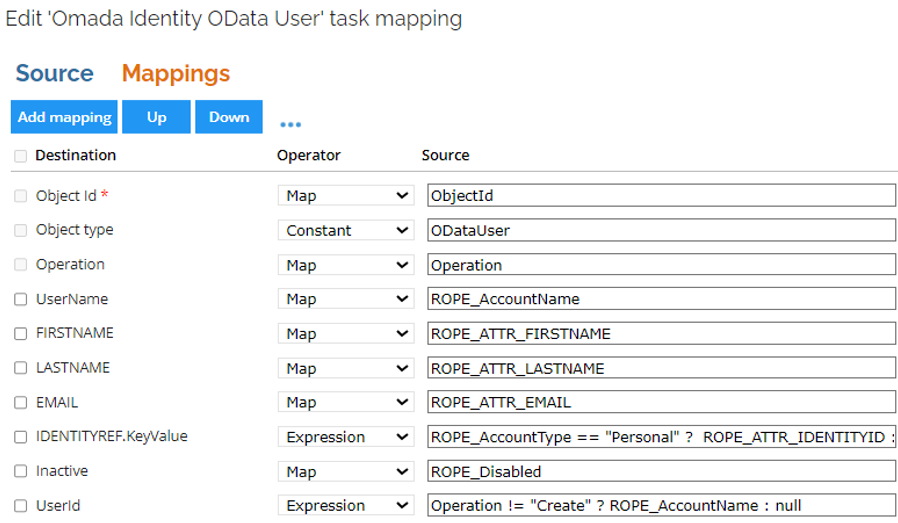Expand the UserName operator dropdown

[346, 299]
